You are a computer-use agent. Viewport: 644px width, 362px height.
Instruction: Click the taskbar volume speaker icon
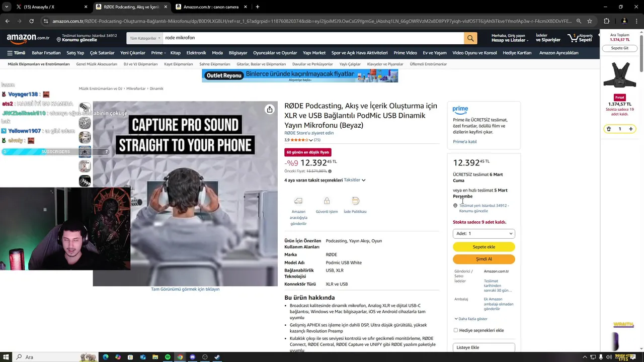tap(609, 357)
